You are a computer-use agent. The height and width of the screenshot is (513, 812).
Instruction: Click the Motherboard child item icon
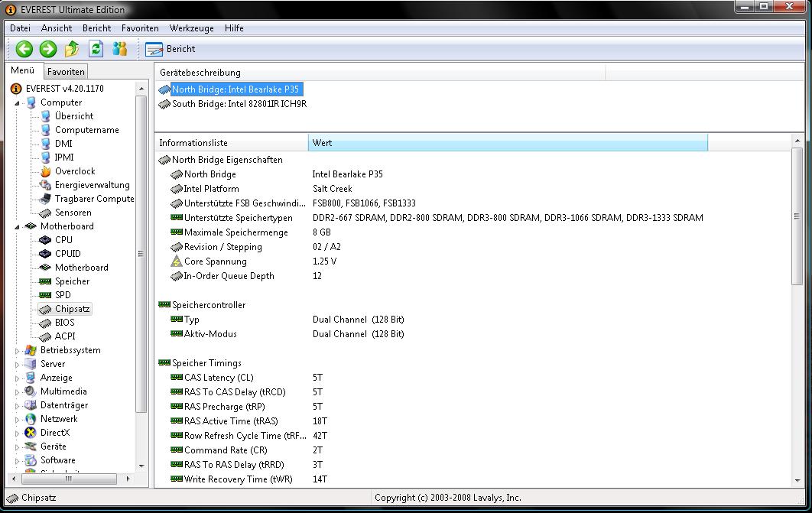click(x=46, y=267)
